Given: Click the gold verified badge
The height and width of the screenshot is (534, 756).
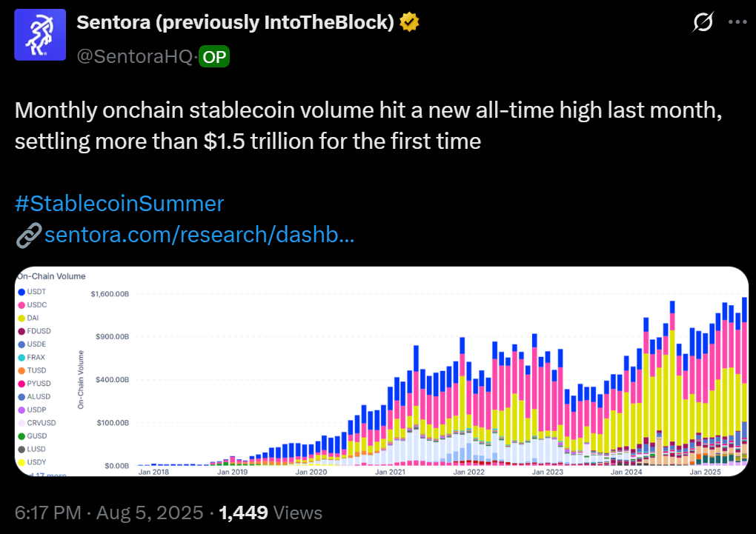Looking at the screenshot, I should pyautogui.click(x=409, y=22).
